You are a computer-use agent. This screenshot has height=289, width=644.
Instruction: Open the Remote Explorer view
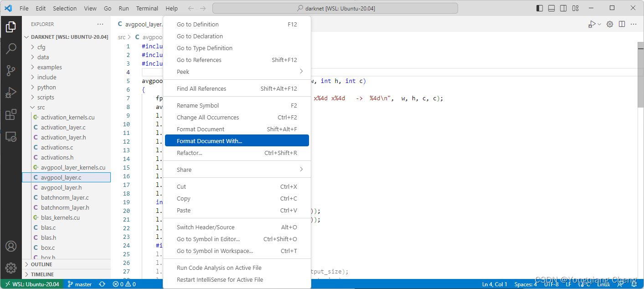point(11,136)
